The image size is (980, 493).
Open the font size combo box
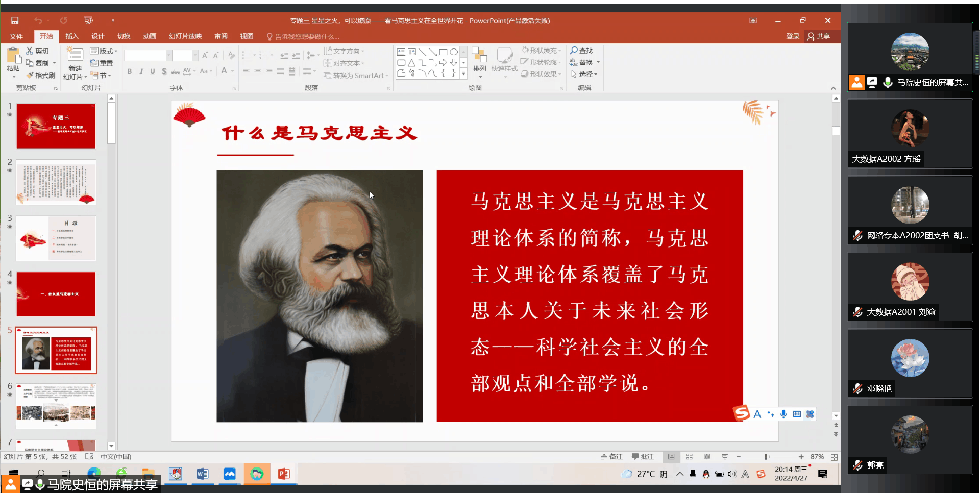[x=185, y=55]
